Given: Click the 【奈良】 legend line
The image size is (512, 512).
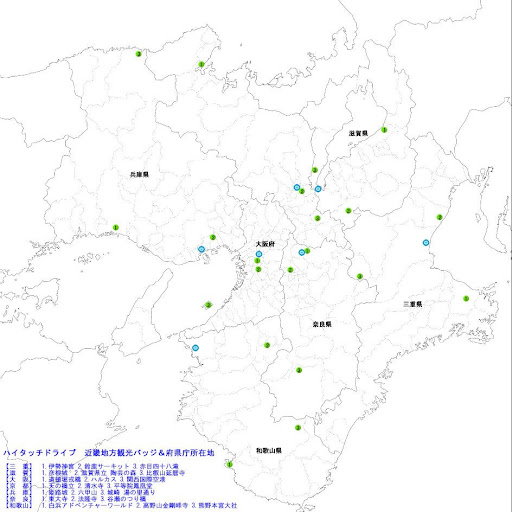Looking at the screenshot, I should 76,499.
